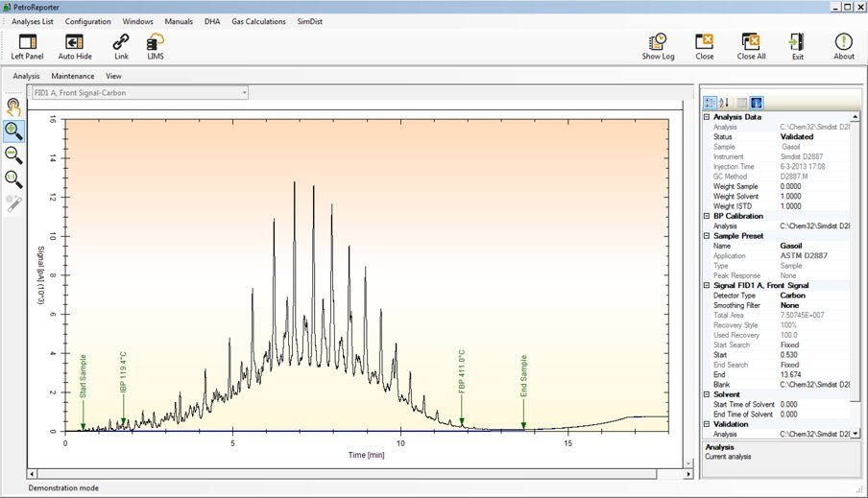
Task: Click the chart horizontal scrollbar left arrow
Action: 32,474
